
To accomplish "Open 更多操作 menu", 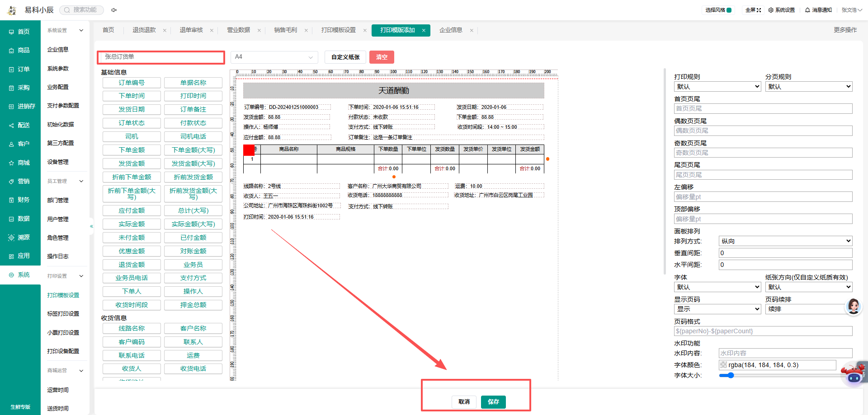I will [x=845, y=30].
